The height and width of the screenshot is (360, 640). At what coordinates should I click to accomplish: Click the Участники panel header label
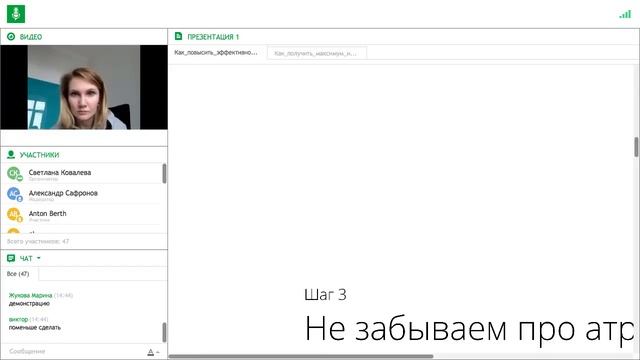40,155
